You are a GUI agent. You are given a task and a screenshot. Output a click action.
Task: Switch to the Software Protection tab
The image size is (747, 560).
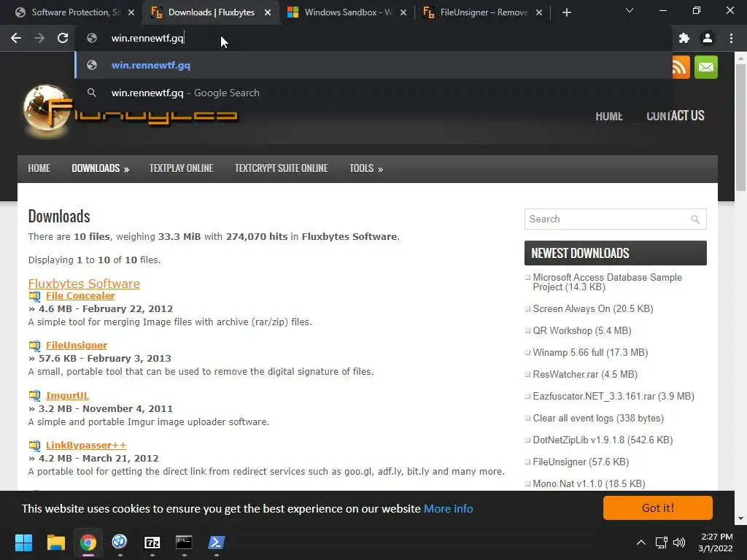click(x=75, y=12)
